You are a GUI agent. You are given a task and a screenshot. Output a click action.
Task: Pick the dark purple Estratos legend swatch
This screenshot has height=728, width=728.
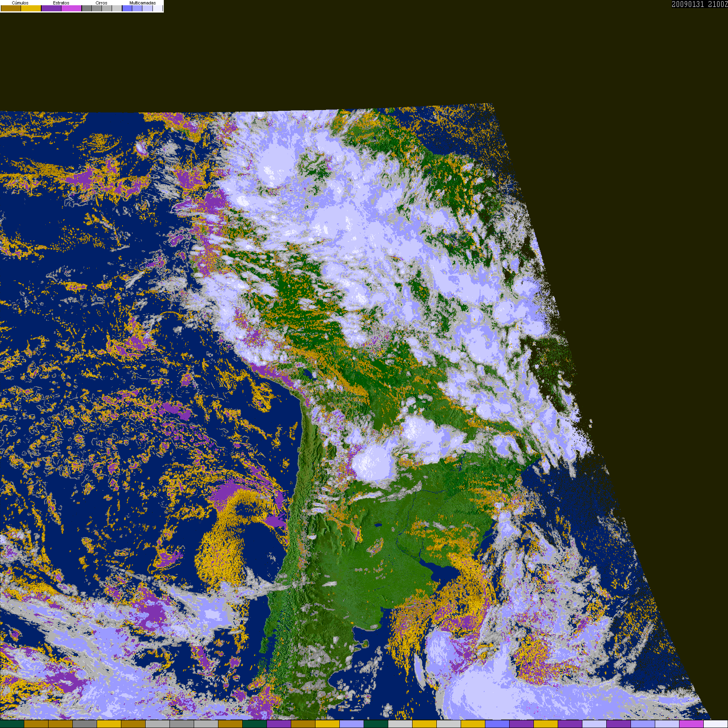tap(51, 8)
